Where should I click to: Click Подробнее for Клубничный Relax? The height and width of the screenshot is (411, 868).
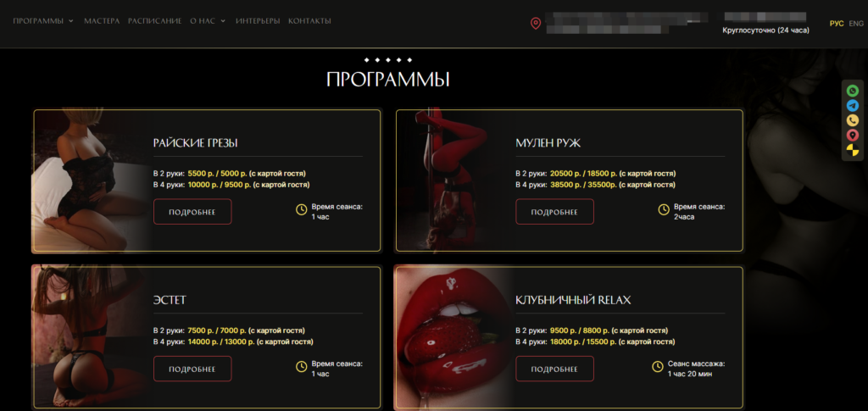pyautogui.click(x=554, y=369)
